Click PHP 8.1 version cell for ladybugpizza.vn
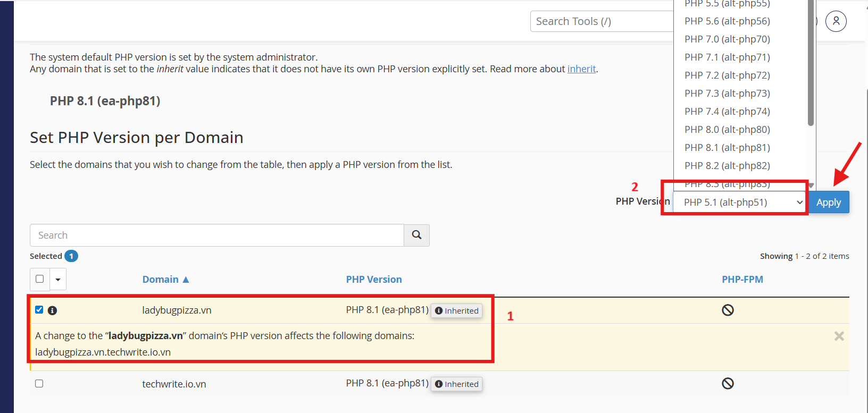Viewport: 868px width, 413px height. pyautogui.click(x=387, y=310)
